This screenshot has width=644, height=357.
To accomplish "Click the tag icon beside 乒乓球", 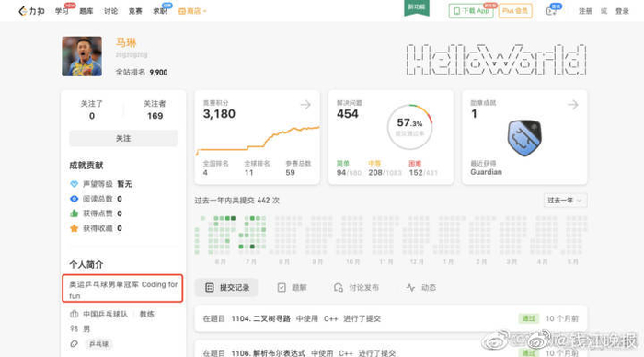I will (74, 343).
